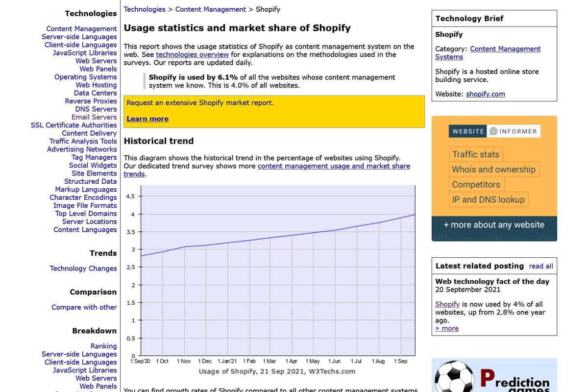The height and width of the screenshot is (392, 588).
Task: Select Competitors in Informer ad
Action: (x=476, y=185)
